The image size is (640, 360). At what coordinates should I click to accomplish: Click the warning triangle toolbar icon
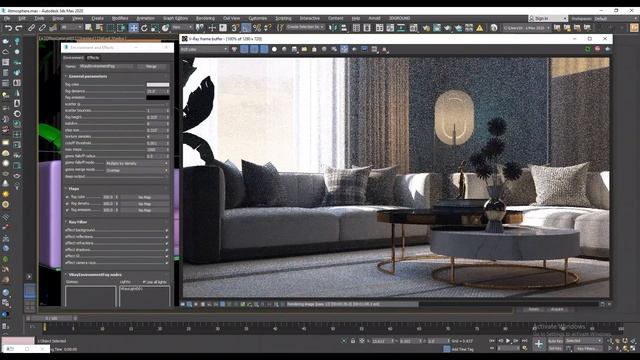480,28
